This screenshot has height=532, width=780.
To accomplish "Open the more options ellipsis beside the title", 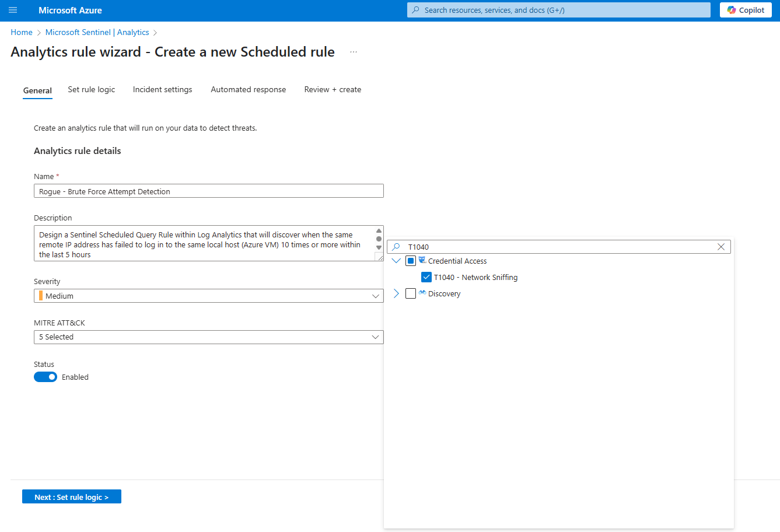I will pos(354,52).
